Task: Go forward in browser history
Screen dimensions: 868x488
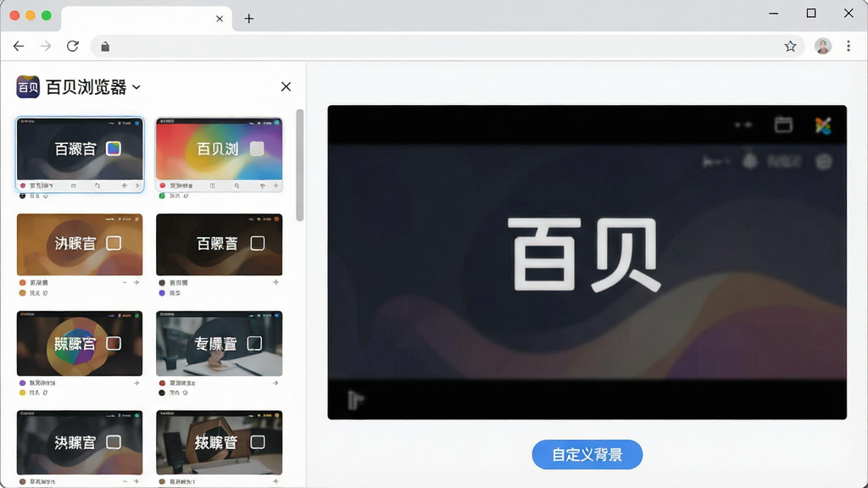Action: point(46,46)
